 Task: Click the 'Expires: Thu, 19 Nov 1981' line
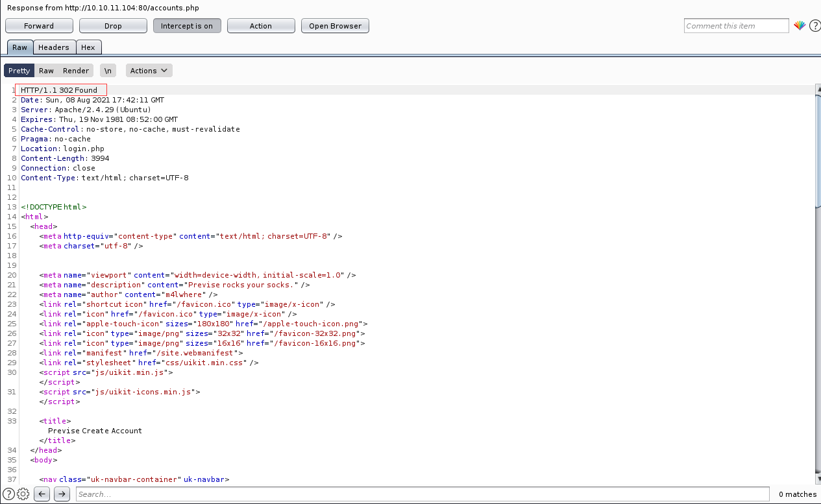pyautogui.click(x=99, y=119)
